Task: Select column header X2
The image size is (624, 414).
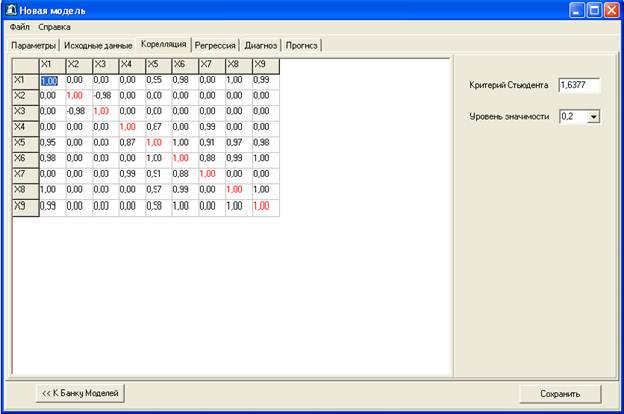Action: pyautogui.click(x=79, y=66)
